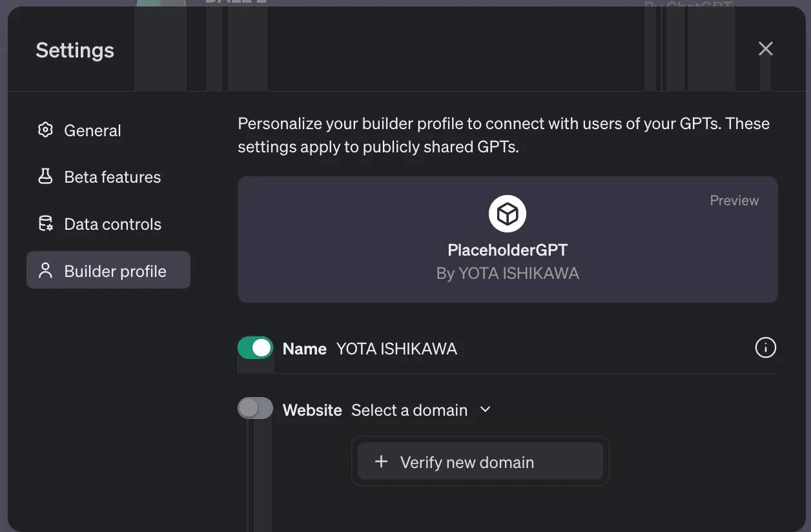Select the Builder profile tab label
The image size is (811, 532).
click(115, 271)
